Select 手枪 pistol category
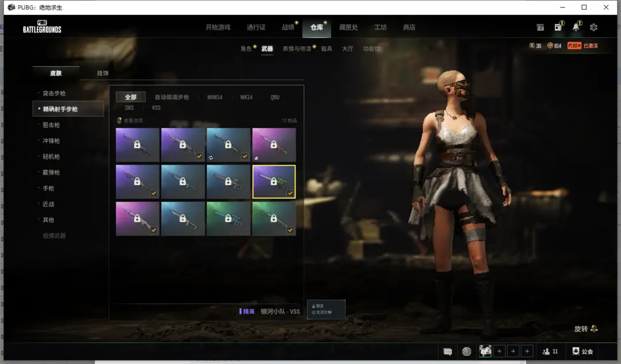This screenshot has height=364, width=621. click(x=48, y=188)
